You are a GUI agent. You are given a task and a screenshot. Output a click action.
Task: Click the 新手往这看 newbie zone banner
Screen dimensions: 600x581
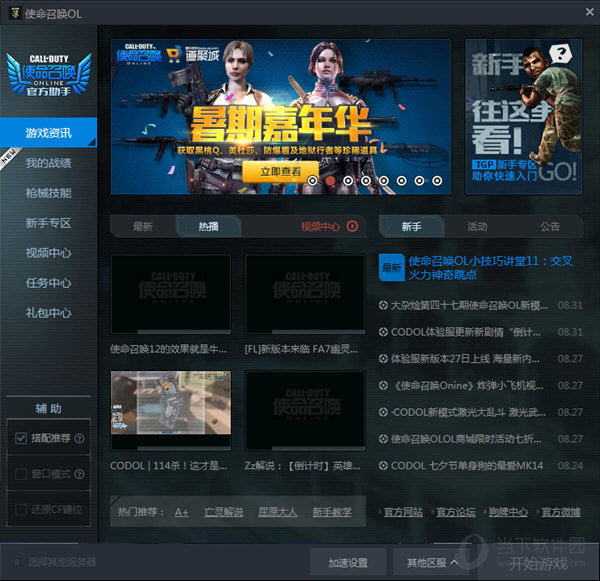[x=523, y=117]
